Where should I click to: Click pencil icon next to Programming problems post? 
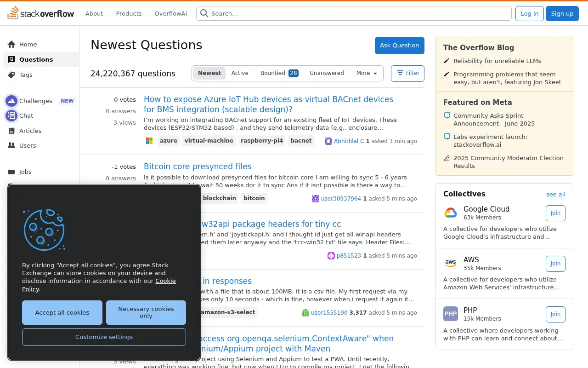click(x=447, y=74)
